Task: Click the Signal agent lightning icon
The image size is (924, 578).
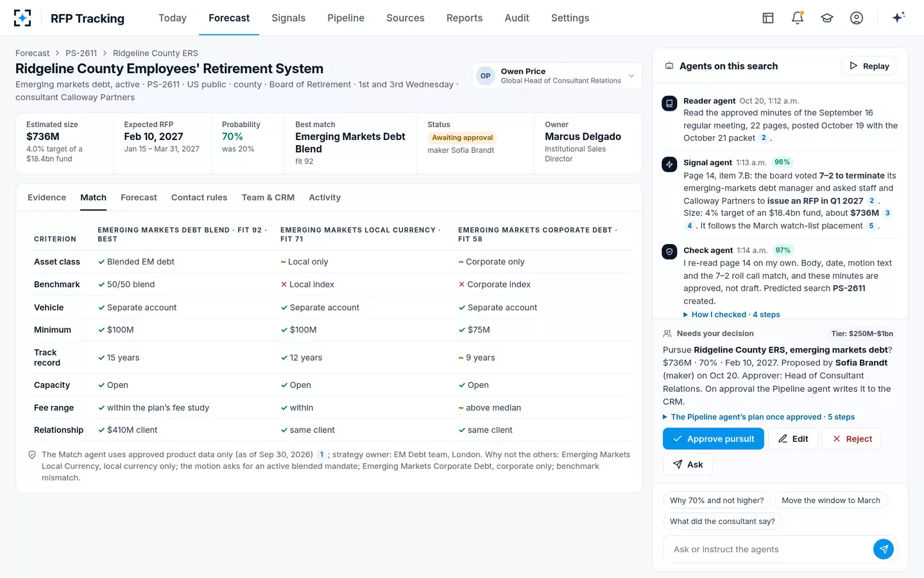Action: [x=669, y=164]
